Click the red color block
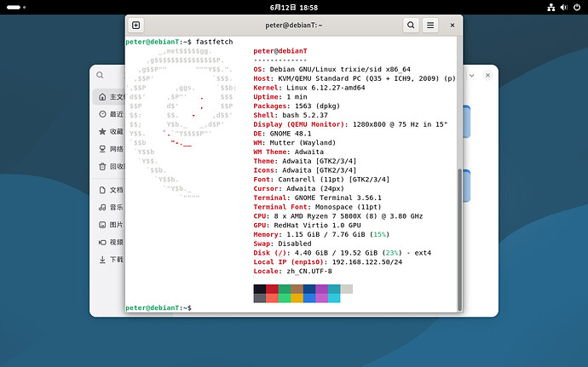This screenshot has width=588, height=367. [272, 289]
